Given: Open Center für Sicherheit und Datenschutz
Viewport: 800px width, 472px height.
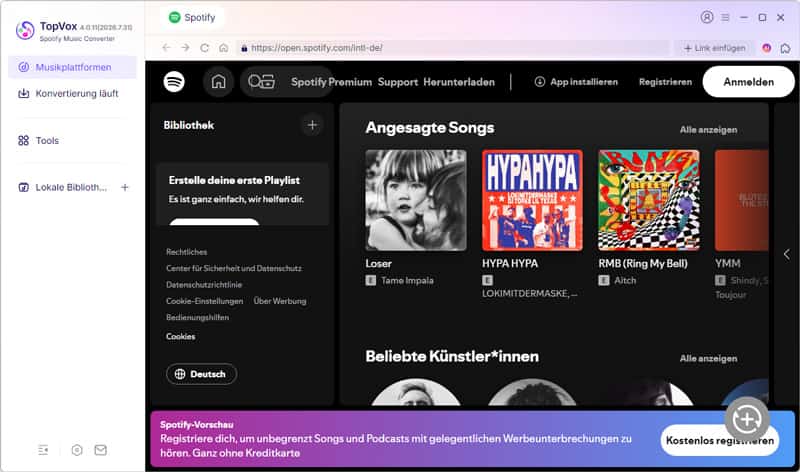Looking at the screenshot, I should (x=234, y=268).
